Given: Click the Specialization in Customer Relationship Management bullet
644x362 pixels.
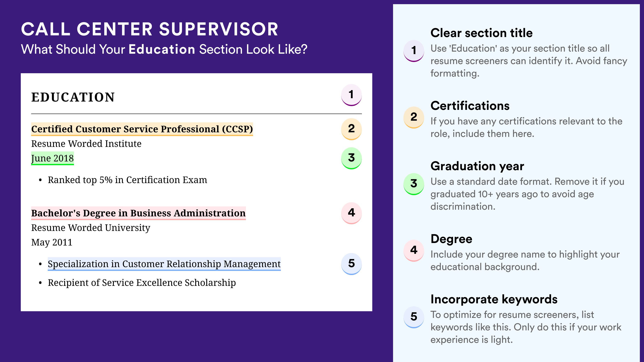Looking at the screenshot, I should pyautogui.click(x=164, y=264).
